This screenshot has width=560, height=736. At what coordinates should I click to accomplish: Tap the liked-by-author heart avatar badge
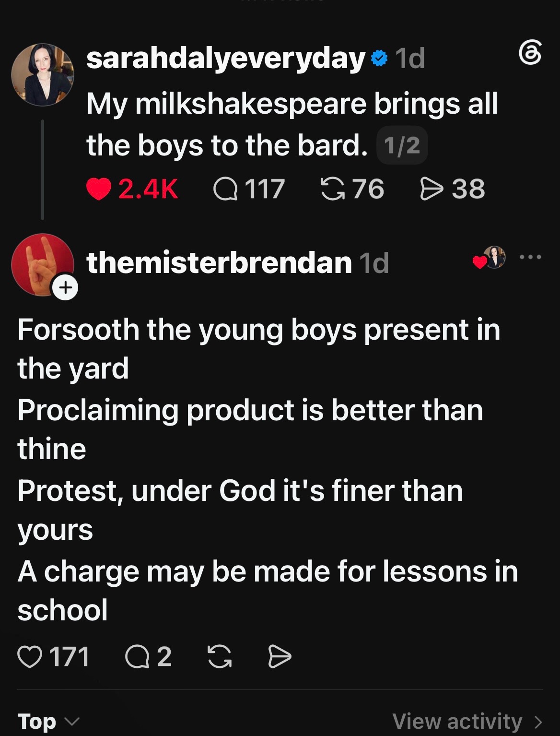tap(489, 258)
